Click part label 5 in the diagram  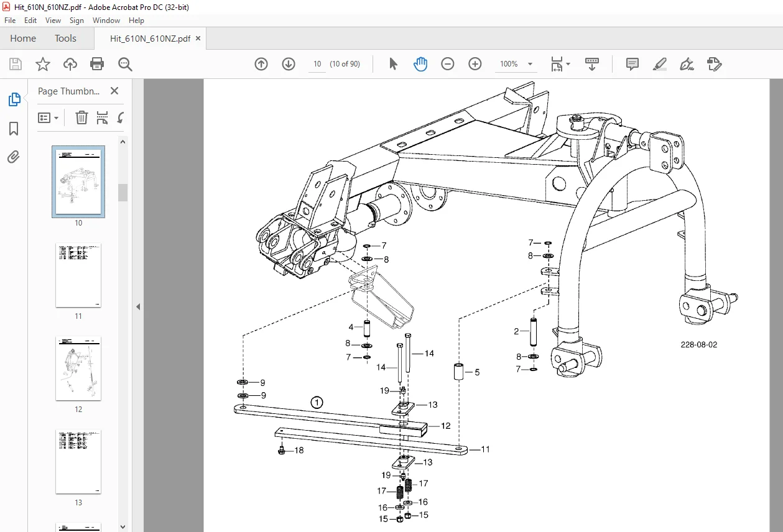click(477, 372)
